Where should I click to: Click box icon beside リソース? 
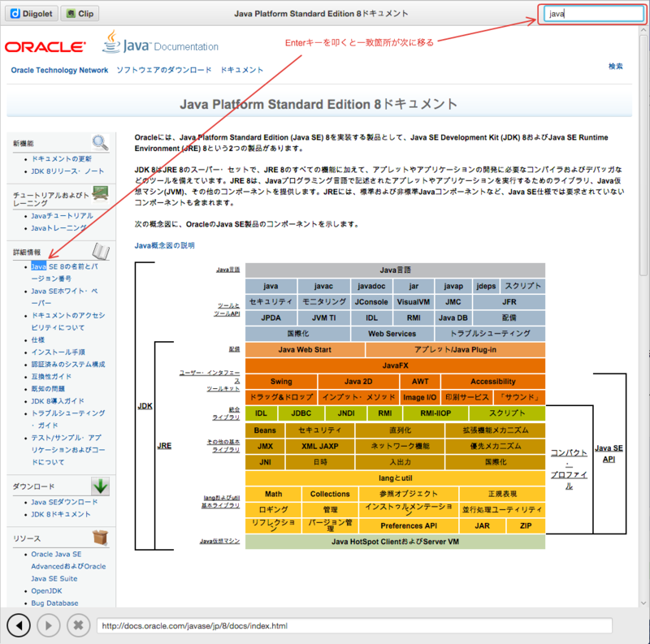(x=100, y=538)
